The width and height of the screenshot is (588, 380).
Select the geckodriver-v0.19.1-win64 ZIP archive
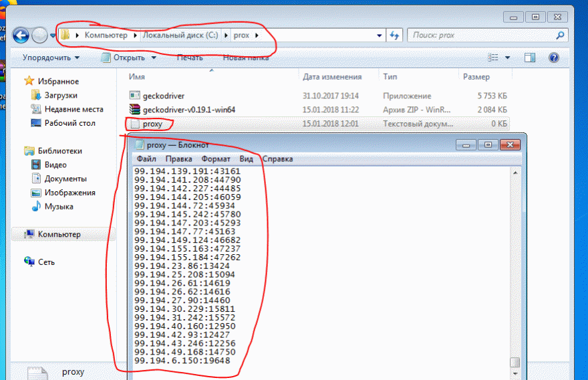coord(188,110)
